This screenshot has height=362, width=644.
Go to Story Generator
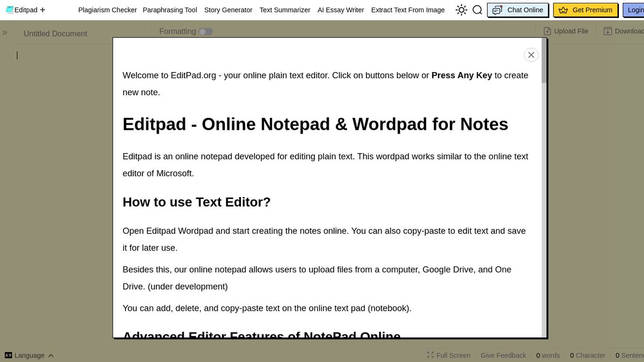[228, 10]
